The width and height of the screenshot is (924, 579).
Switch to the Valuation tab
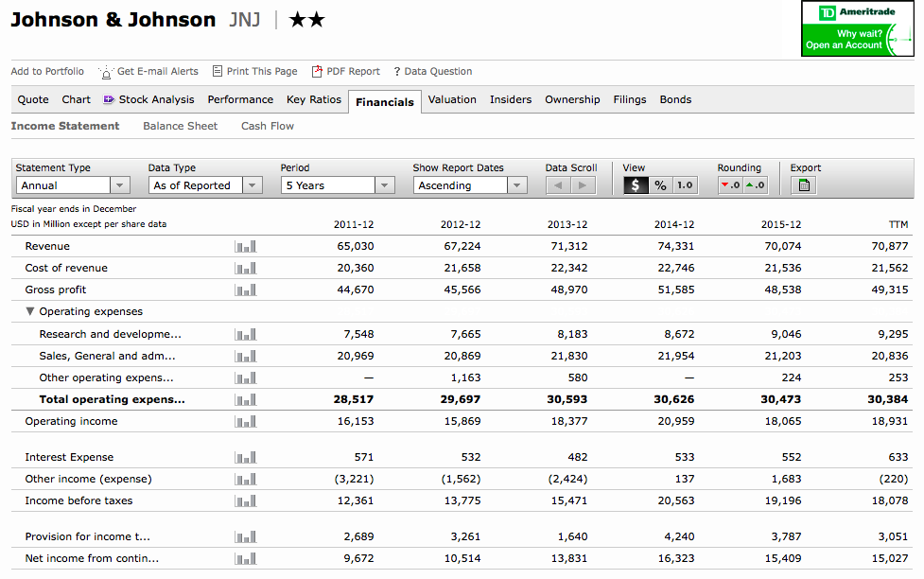[x=452, y=99]
